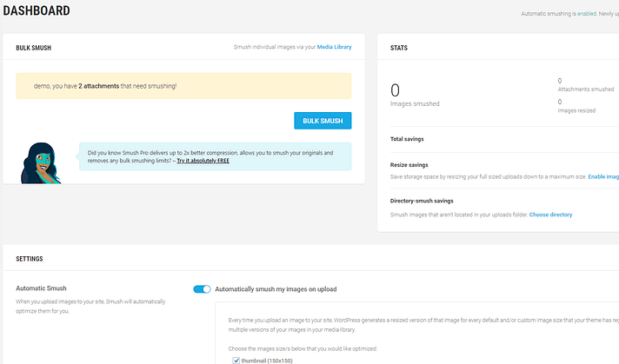Click the Images resized count
The width and height of the screenshot is (619, 364).
(x=561, y=102)
